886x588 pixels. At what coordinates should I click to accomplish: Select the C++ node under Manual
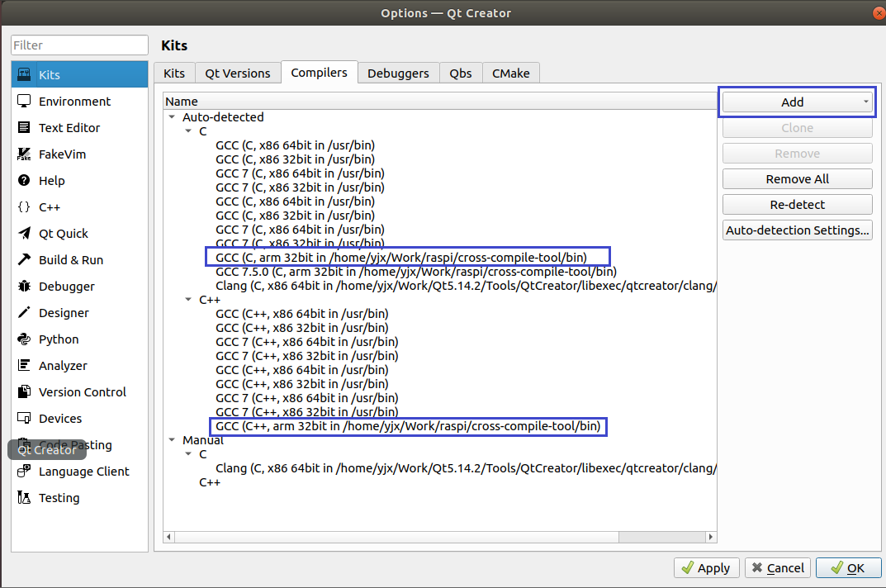(210, 482)
